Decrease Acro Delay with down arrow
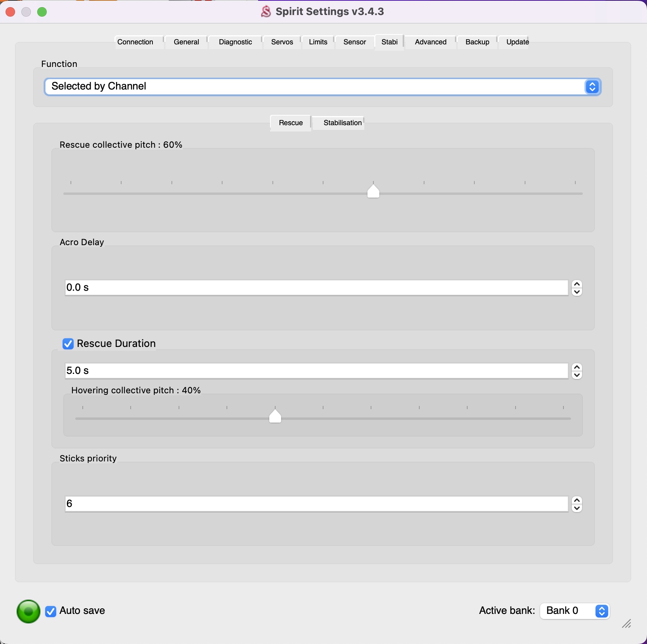 577,292
